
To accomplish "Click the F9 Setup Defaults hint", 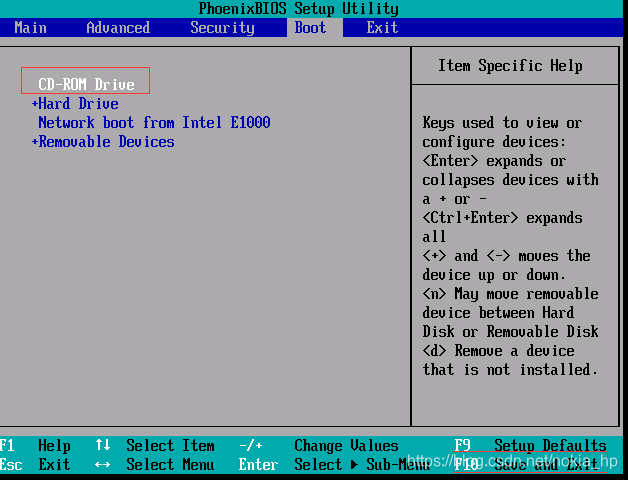I will [x=531, y=445].
